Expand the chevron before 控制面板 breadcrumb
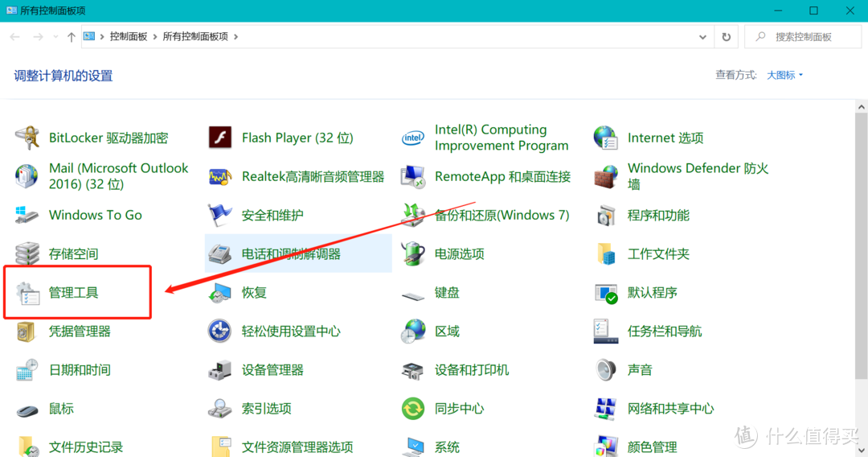868x457 pixels. click(102, 36)
